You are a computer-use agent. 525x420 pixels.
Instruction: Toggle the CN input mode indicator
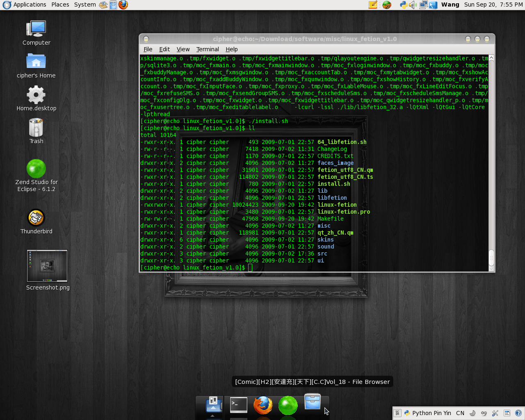460,413
